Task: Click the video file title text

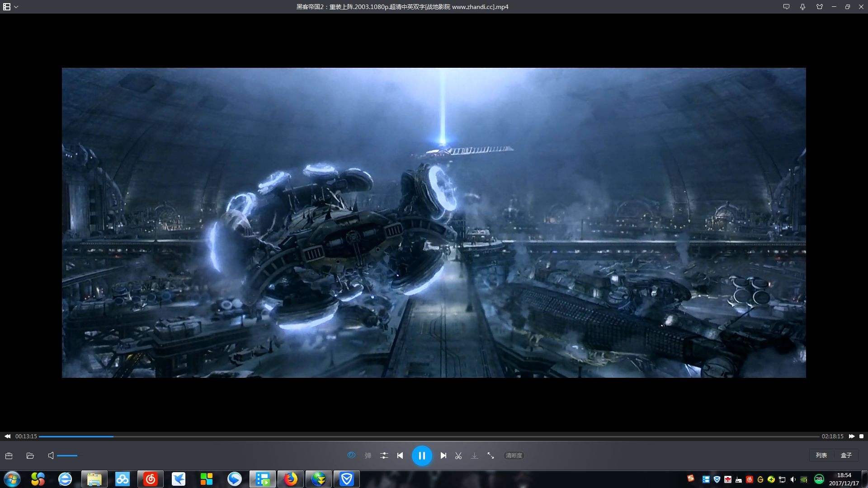Action: (402, 7)
